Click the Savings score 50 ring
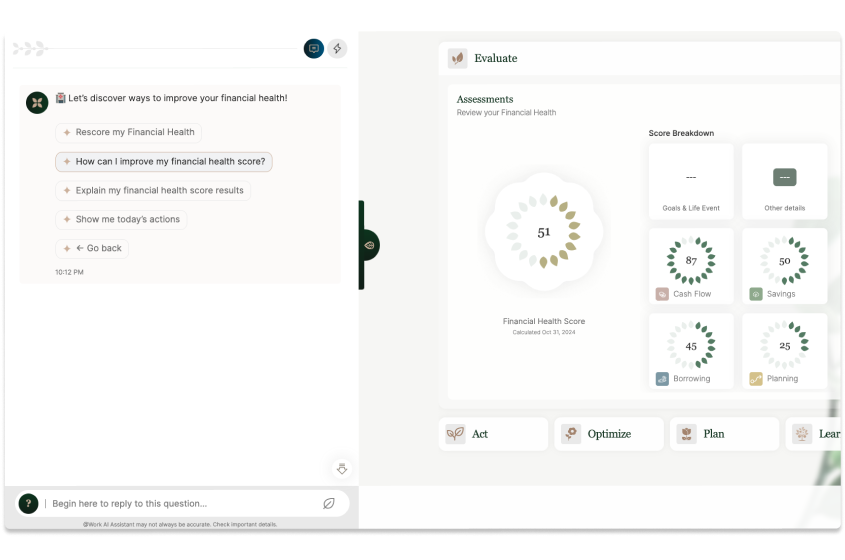Screen dimensions: 845x560 pyautogui.click(x=785, y=260)
